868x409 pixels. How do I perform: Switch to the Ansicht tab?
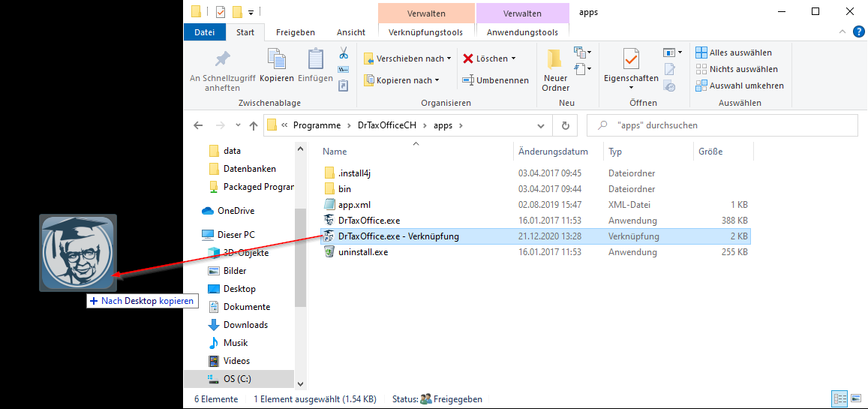coord(351,33)
